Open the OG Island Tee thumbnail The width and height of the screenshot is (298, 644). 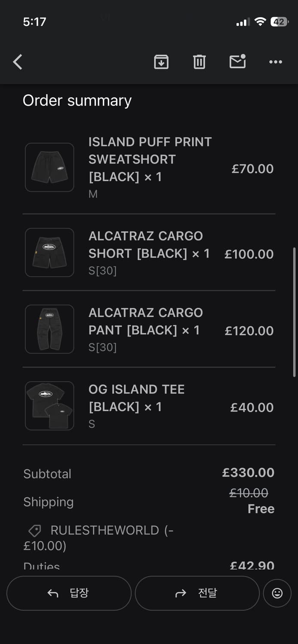point(49,406)
